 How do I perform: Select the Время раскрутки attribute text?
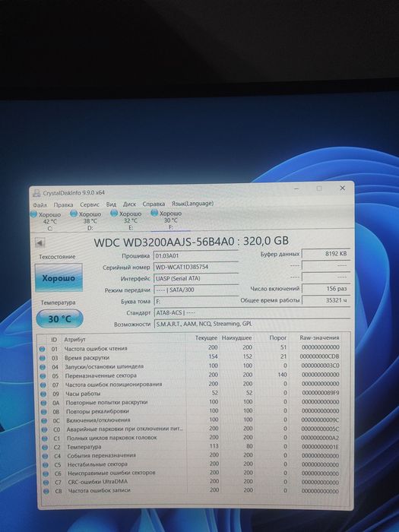coord(87,358)
